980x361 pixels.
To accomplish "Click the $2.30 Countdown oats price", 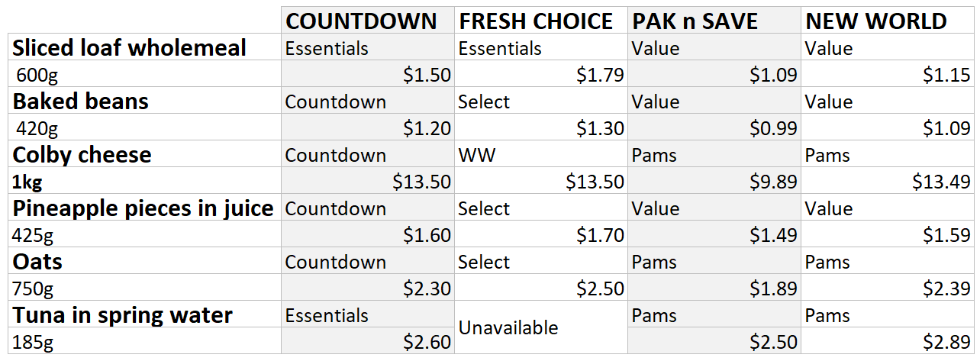I will pos(368,288).
